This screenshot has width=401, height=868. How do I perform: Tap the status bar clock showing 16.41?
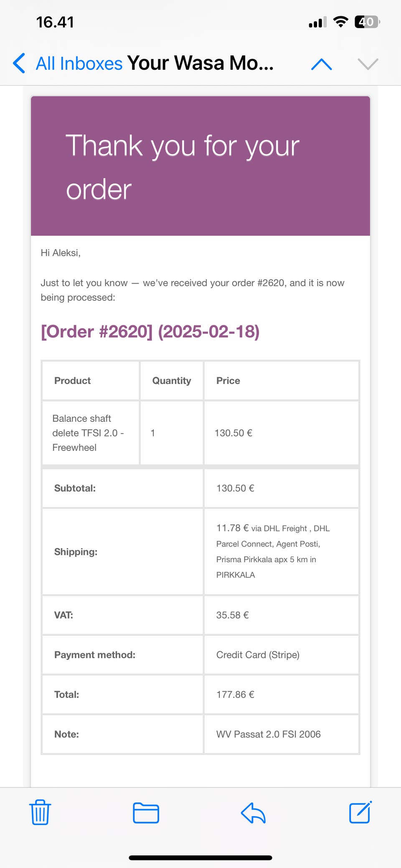point(55,22)
